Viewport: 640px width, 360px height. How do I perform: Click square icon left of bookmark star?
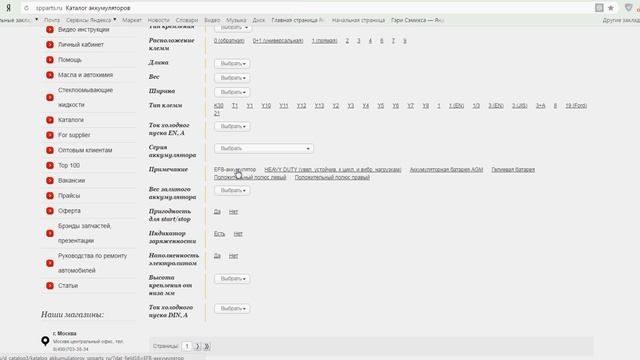pos(599,8)
